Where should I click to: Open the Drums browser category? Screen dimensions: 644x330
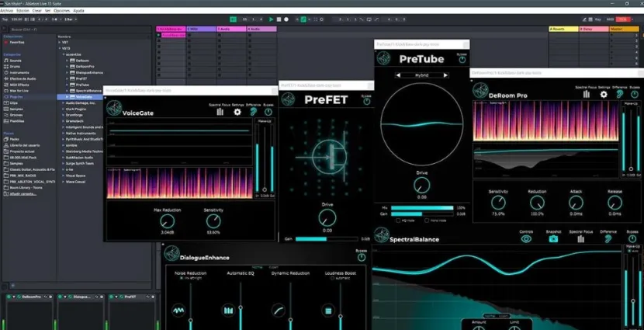coord(15,66)
